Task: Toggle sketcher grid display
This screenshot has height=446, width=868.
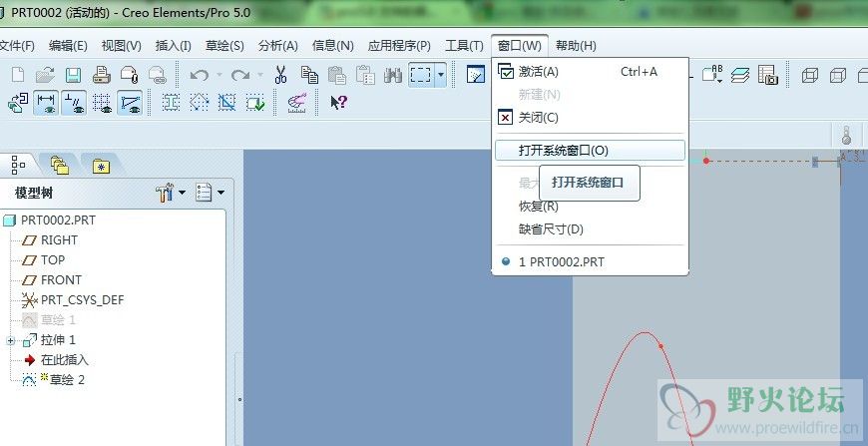Action: 102,103
